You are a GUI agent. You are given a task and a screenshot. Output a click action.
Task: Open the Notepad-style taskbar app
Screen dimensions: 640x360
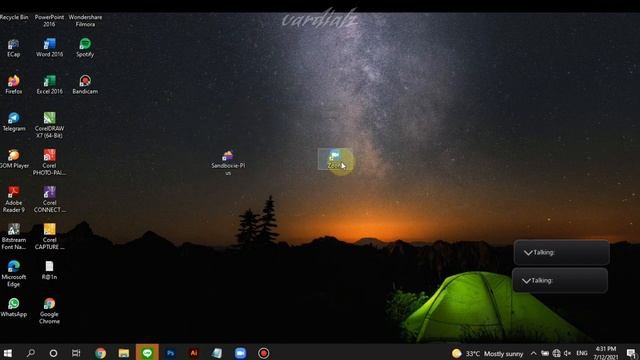point(217,353)
